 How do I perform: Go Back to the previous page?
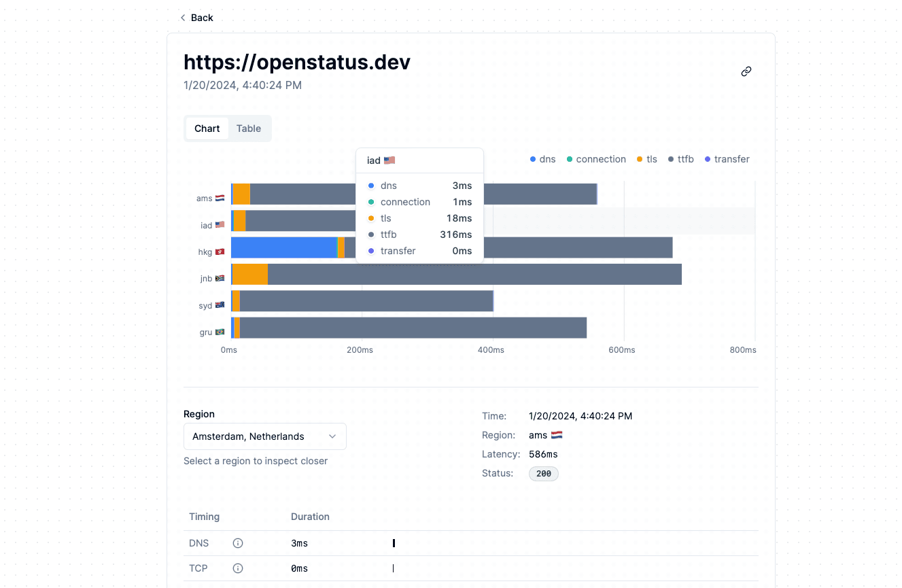click(196, 18)
